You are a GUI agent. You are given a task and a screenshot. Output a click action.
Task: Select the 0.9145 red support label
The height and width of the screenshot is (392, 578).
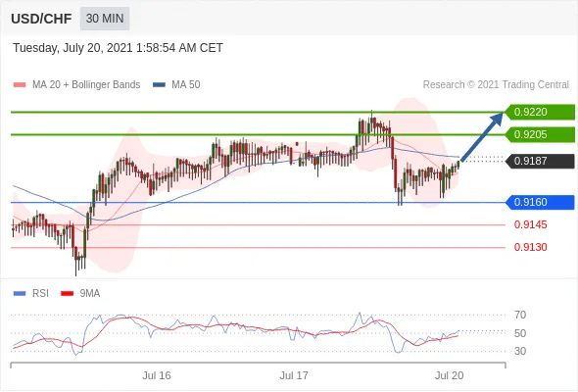[530, 224]
